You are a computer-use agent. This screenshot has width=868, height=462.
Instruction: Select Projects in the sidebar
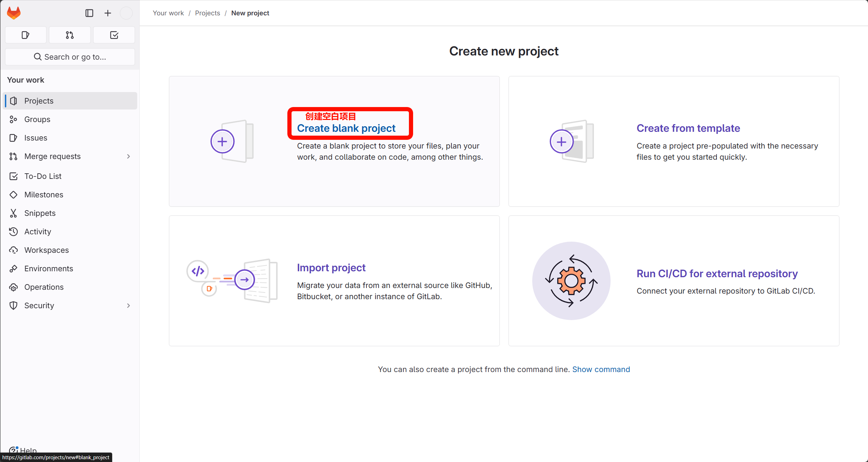(70, 101)
